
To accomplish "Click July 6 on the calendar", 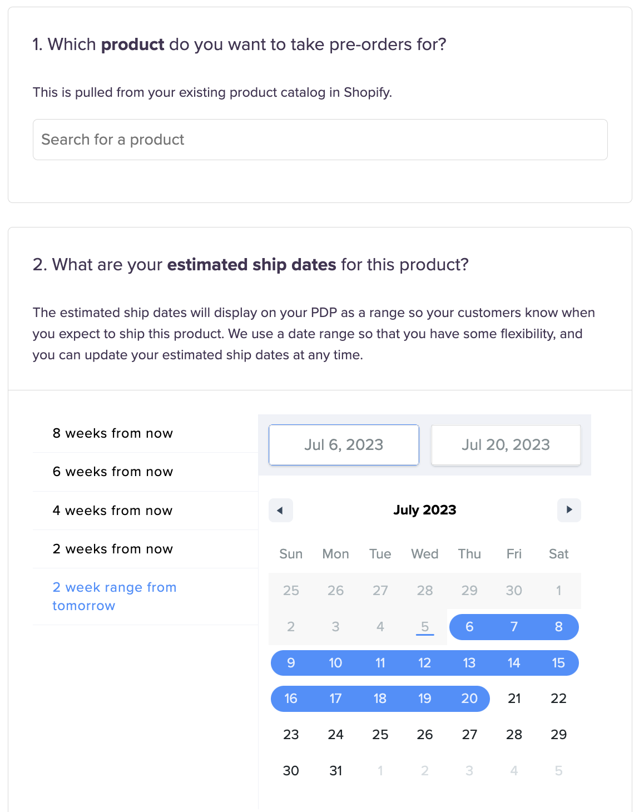I will (469, 627).
